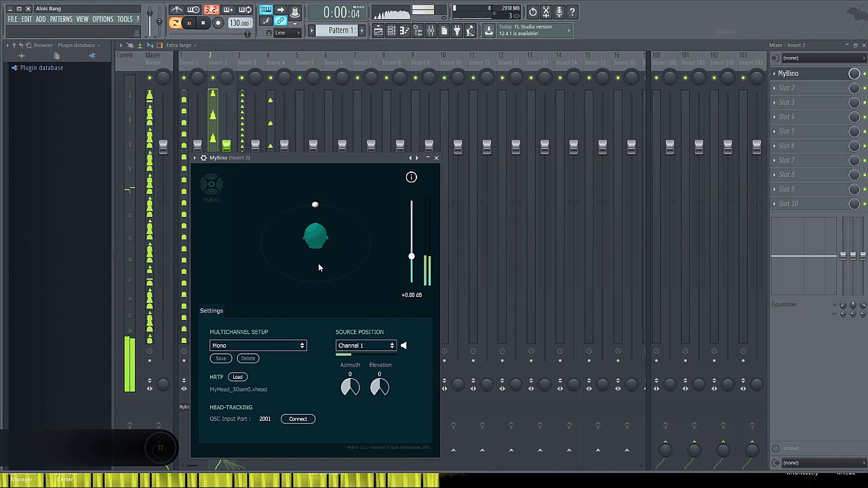Click the MyBino slot mix knob
This screenshot has width=868, height=488.
pyautogui.click(x=854, y=73)
